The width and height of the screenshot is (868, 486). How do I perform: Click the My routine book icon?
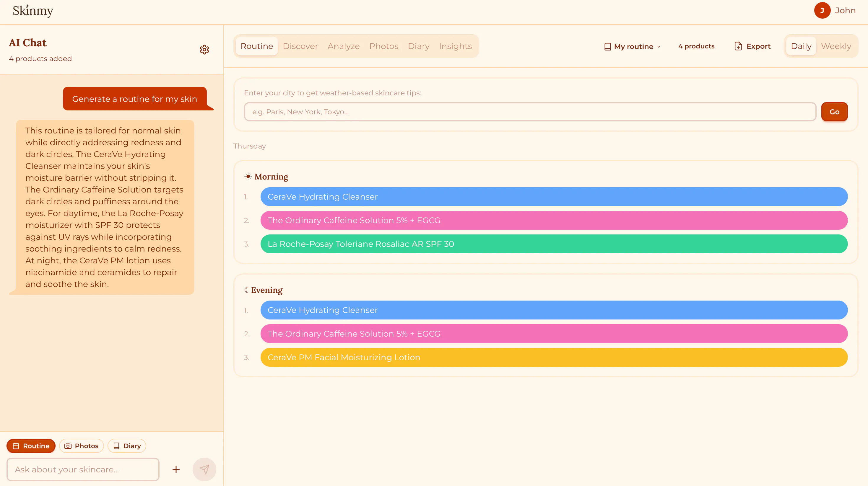[x=607, y=46]
